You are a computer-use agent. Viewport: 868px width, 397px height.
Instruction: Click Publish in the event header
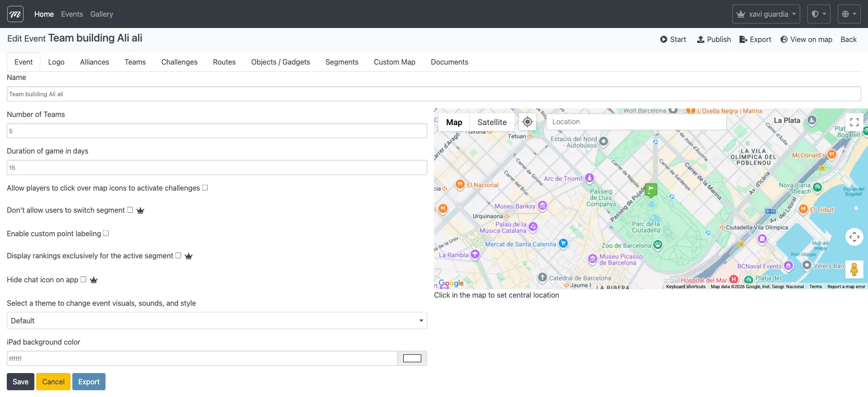pyautogui.click(x=714, y=40)
